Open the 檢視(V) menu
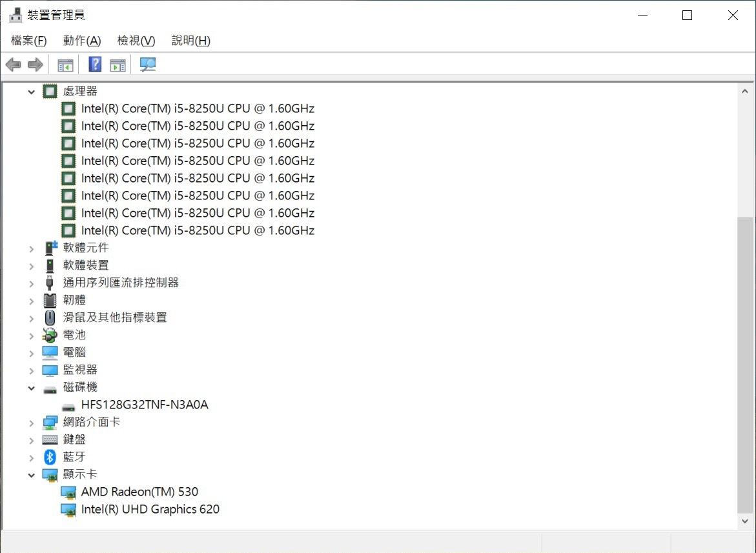This screenshot has height=553, width=756. click(x=136, y=41)
